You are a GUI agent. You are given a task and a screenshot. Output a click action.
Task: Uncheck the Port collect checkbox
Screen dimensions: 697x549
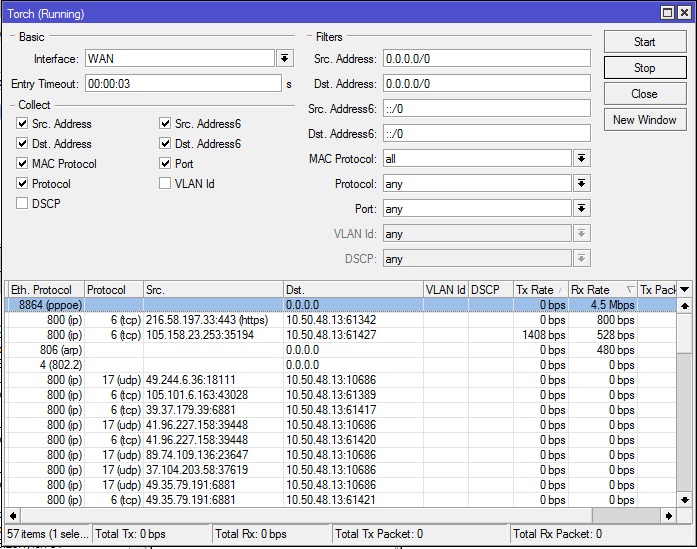click(165, 164)
